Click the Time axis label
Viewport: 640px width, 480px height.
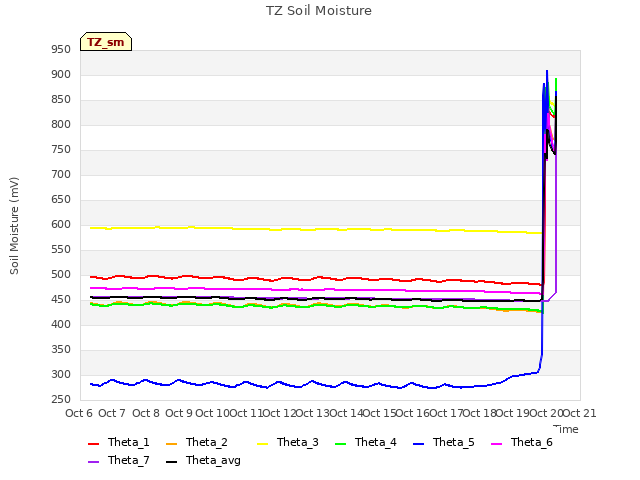tap(566, 429)
